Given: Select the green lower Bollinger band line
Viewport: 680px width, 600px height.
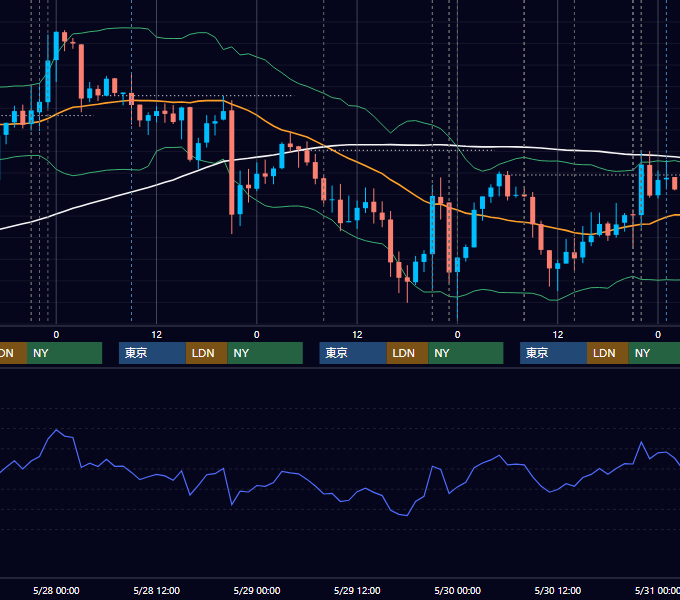Looking at the screenshot, I should pos(356,236).
